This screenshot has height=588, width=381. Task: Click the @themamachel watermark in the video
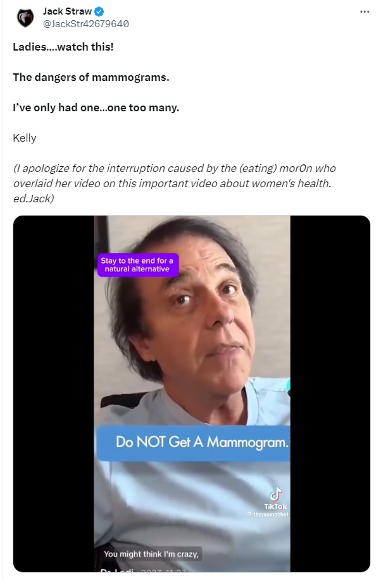point(268,515)
